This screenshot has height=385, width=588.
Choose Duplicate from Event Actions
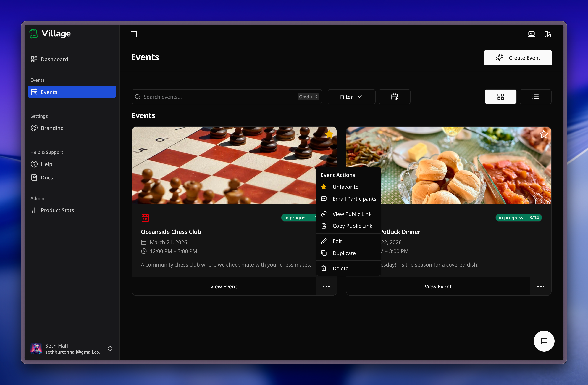pyautogui.click(x=344, y=253)
